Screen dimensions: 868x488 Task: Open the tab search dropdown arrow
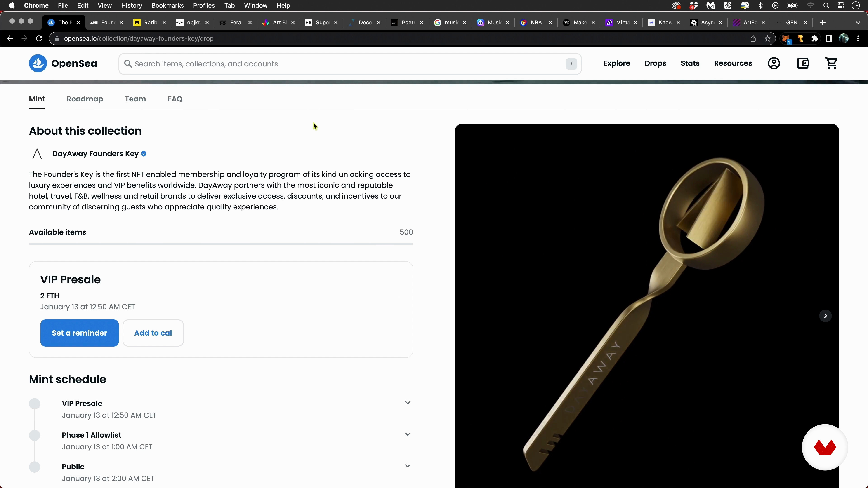pos(858,23)
